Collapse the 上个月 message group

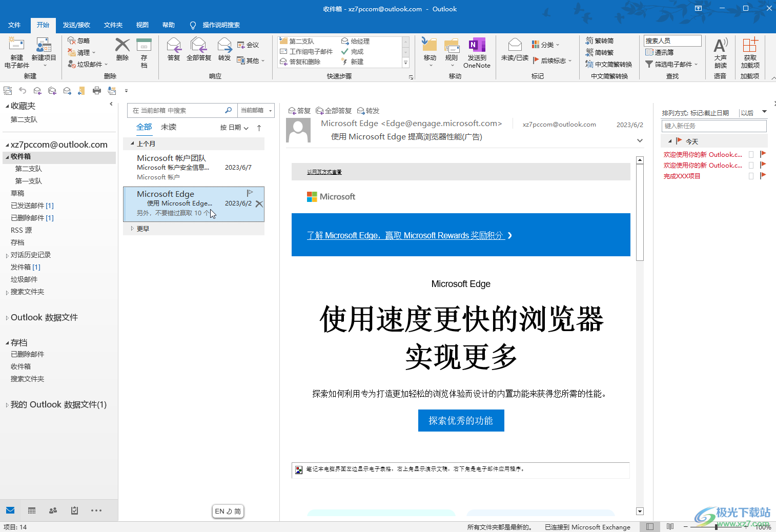(x=132, y=144)
